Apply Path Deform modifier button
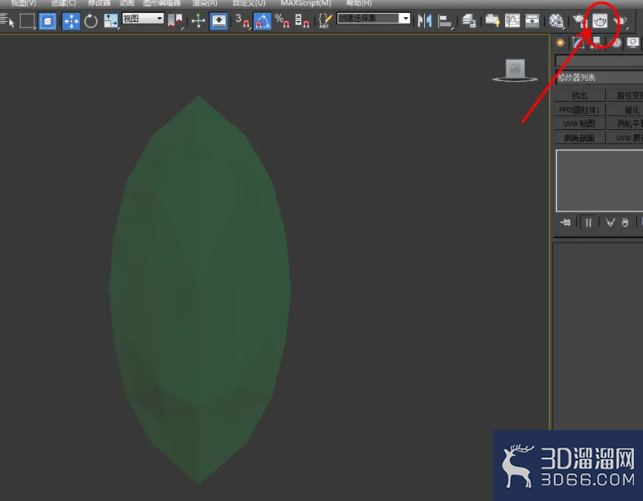643x501 pixels. pyautogui.click(x=625, y=96)
